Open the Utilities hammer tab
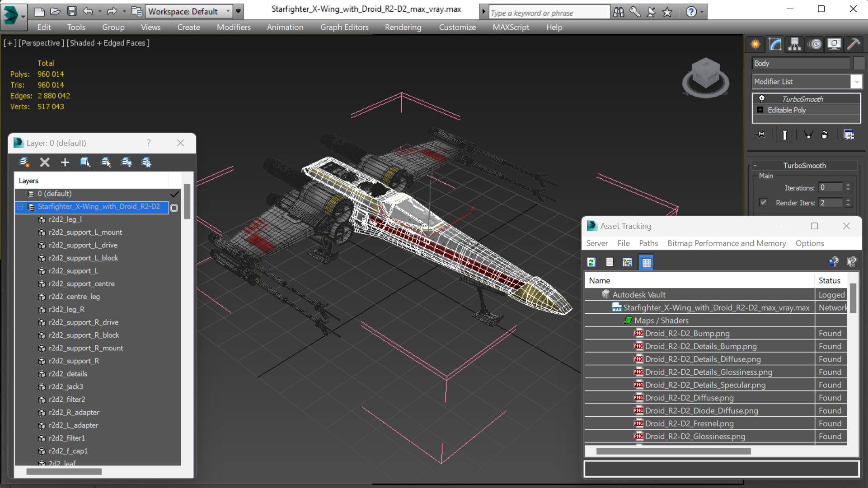 pyautogui.click(x=853, y=44)
